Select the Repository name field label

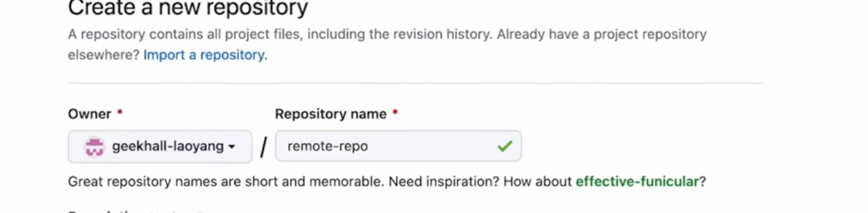tap(330, 114)
